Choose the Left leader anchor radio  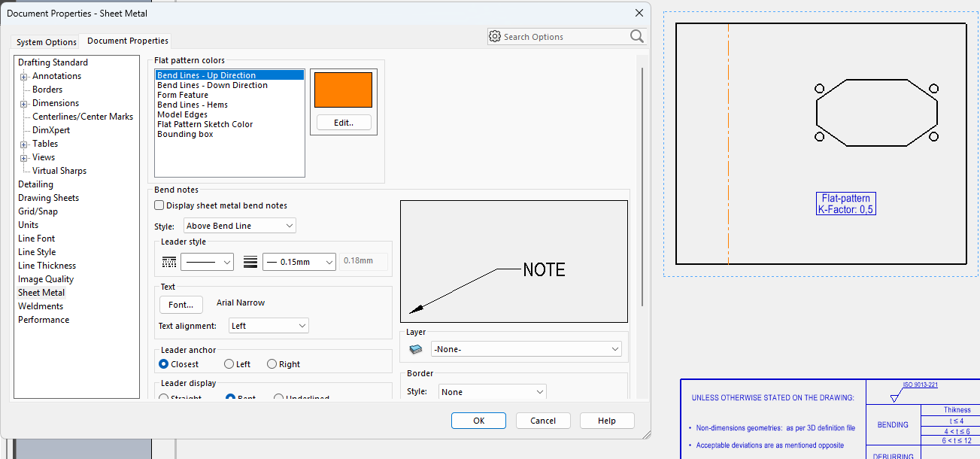[229, 364]
